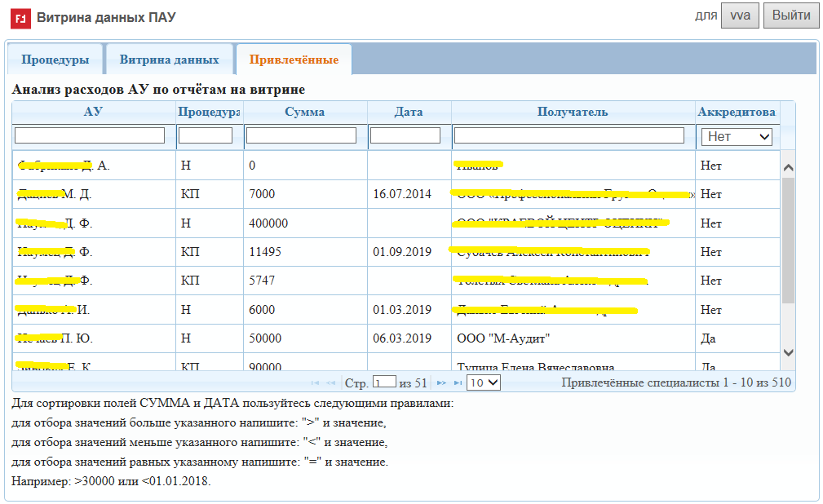Click the app logo icon beside the title
Image resolution: width=823 pixels, height=504 pixels.
21,17
